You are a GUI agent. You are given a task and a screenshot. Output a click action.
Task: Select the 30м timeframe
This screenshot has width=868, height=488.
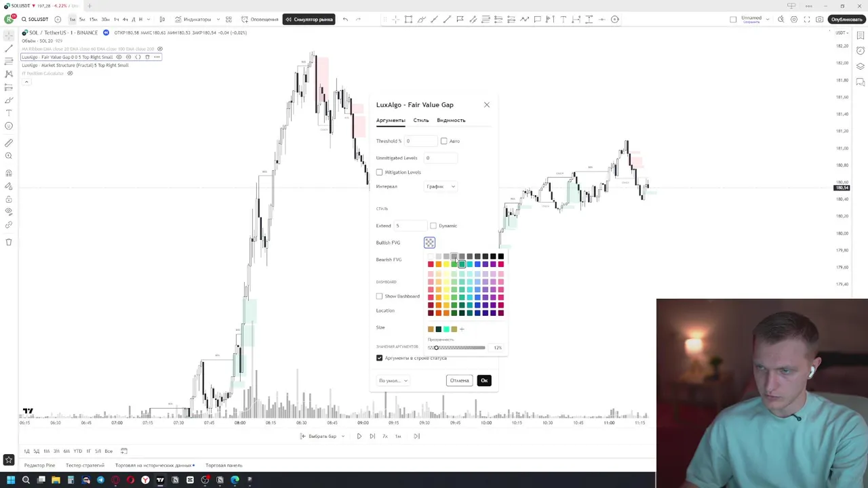pos(105,19)
